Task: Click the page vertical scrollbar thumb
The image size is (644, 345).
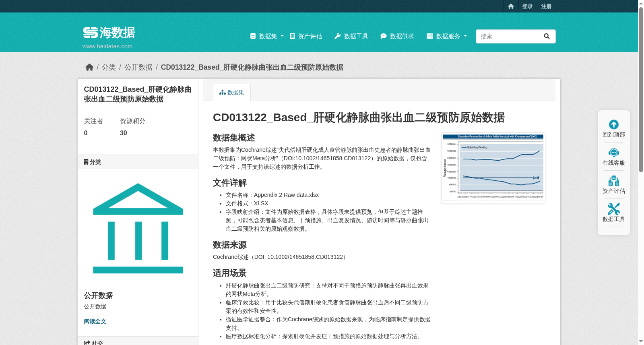Action: coord(641,89)
